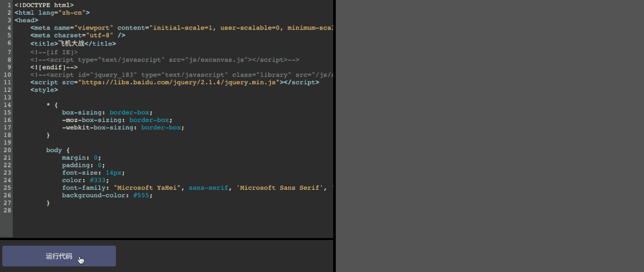644x272 pixels.
Task: Click the <!--[if IE]> comment
Action: [x=54, y=52]
